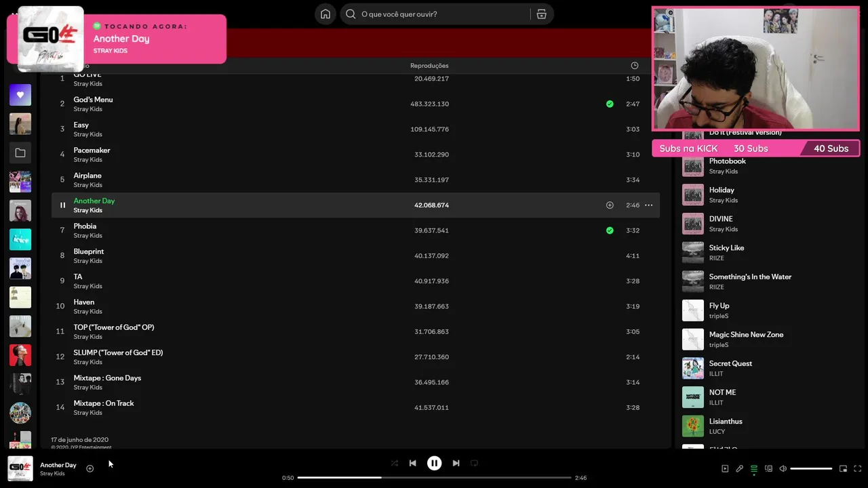
Task: Select the God's Menu track
Action: pyautogui.click(x=93, y=100)
